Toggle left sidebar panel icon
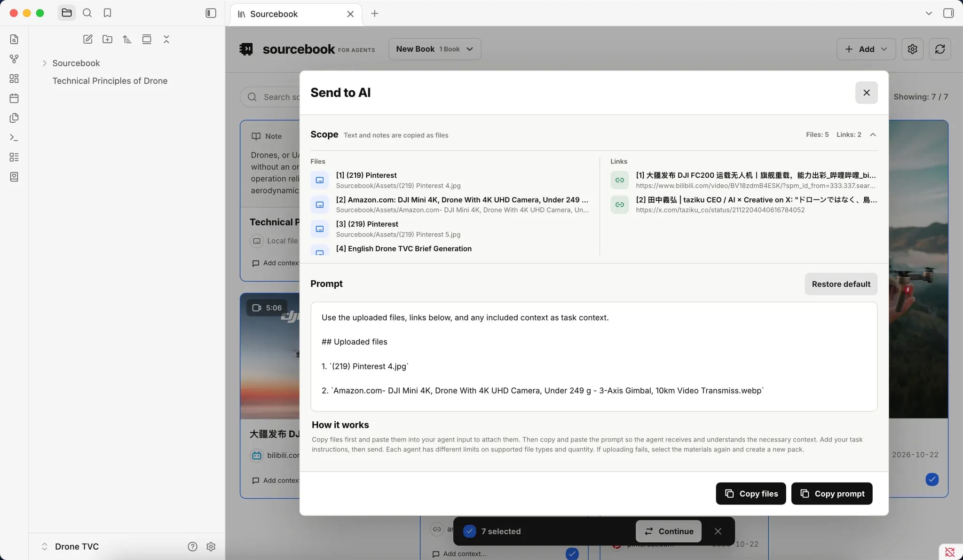963x560 pixels. [211, 13]
